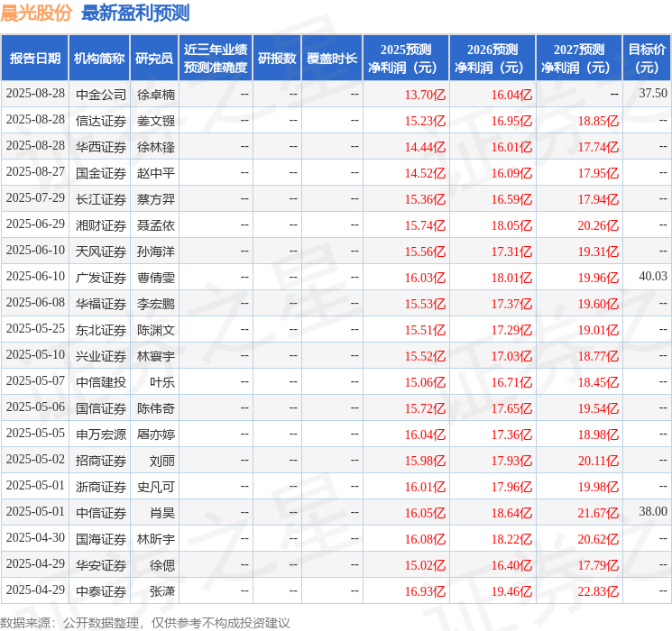Click the 机构简称 column header
672x631 pixels.
[99, 59]
